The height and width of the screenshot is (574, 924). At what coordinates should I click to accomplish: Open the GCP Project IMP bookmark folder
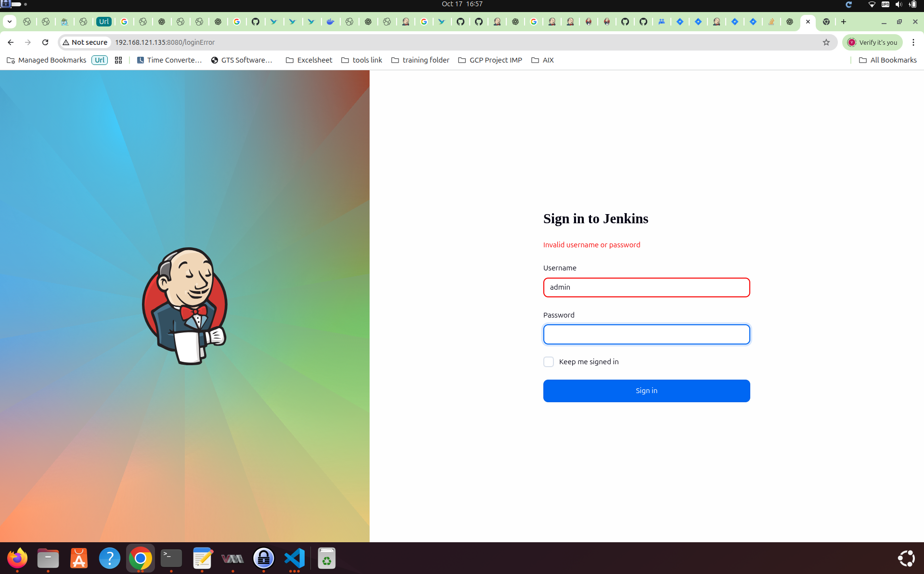pos(490,60)
